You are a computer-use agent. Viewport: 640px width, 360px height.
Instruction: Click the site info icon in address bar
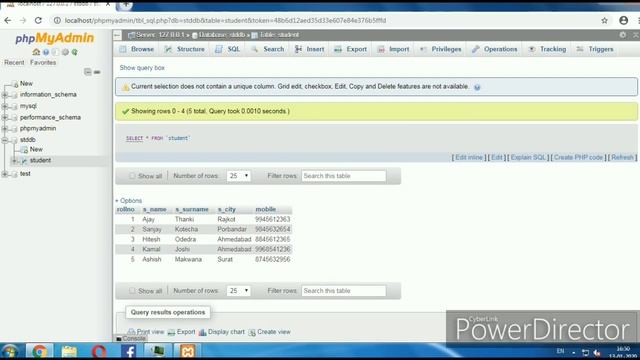(x=57, y=20)
